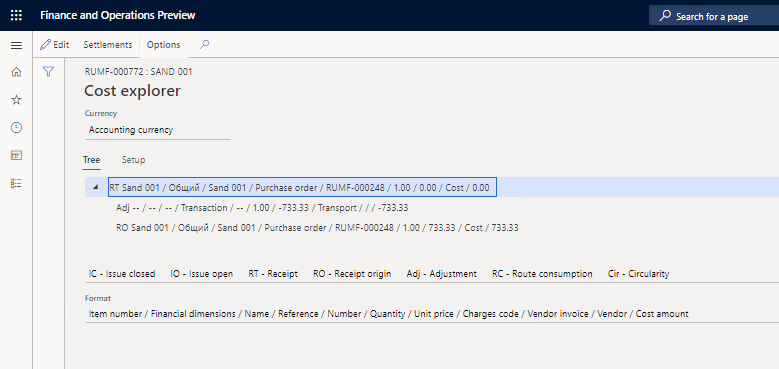The height and width of the screenshot is (369, 779).
Task: Open the Options menu
Action: [163, 45]
